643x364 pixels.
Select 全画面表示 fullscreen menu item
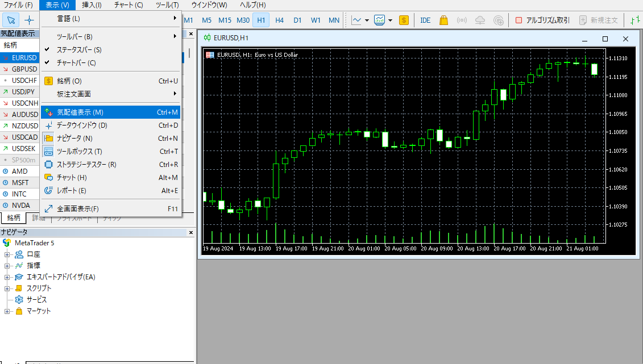tap(78, 208)
